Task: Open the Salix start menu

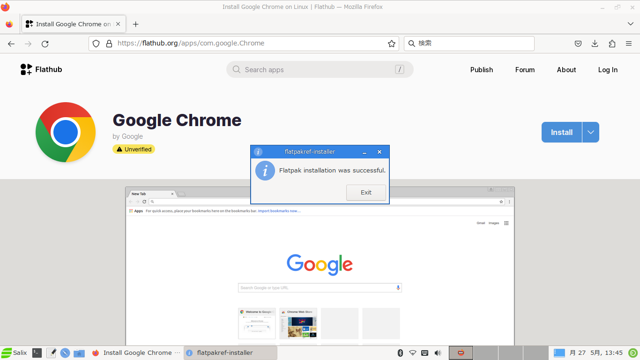Action: (x=14, y=353)
